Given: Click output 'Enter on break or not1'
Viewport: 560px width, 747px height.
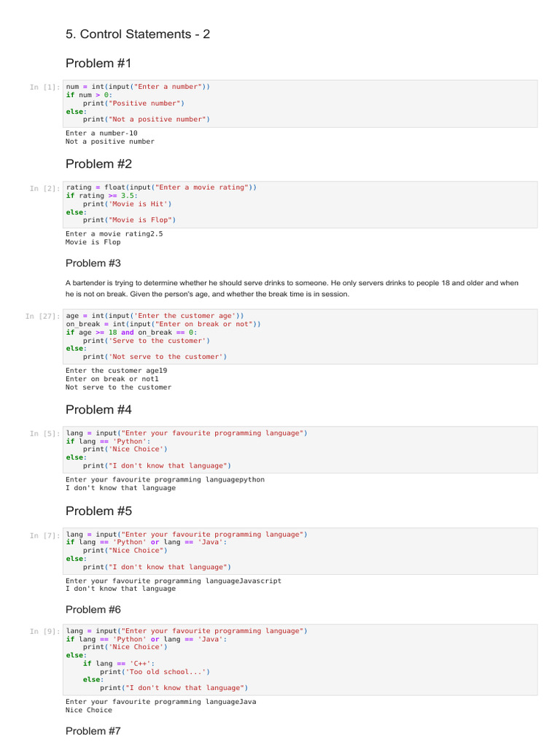Looking at the screenshot, I should pyautogui.click(x=112, y=379).
